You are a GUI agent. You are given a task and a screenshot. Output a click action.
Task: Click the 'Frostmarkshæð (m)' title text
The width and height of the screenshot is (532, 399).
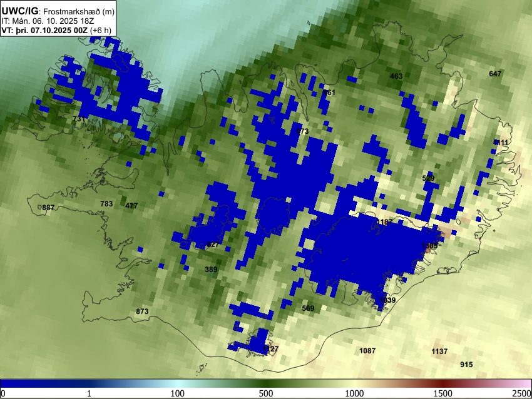click(79, 12)
